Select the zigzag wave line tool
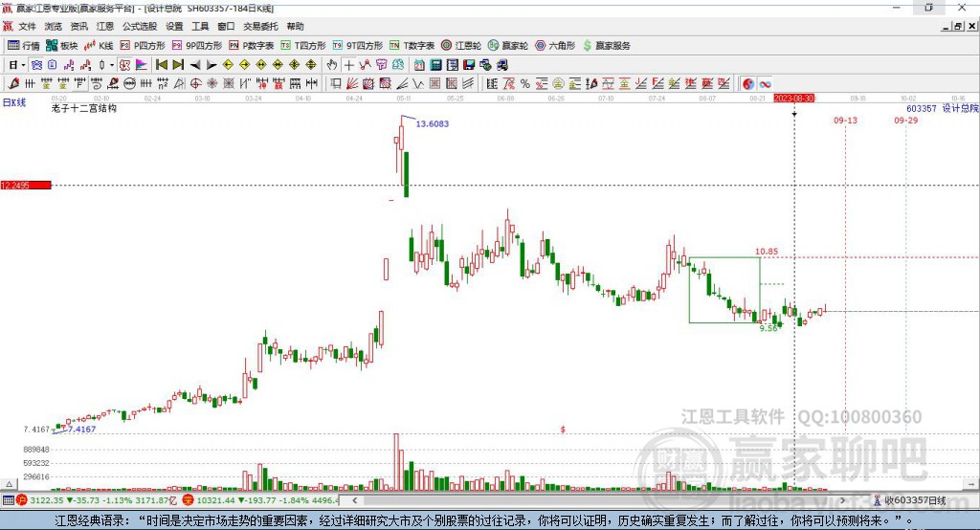Image resolution: width=980 pixels, height=530 pixels. 417,84
